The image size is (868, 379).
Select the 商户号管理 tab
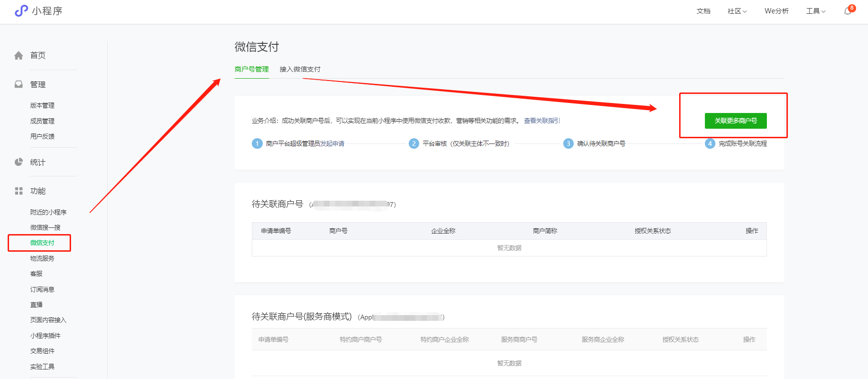[251, 69]
